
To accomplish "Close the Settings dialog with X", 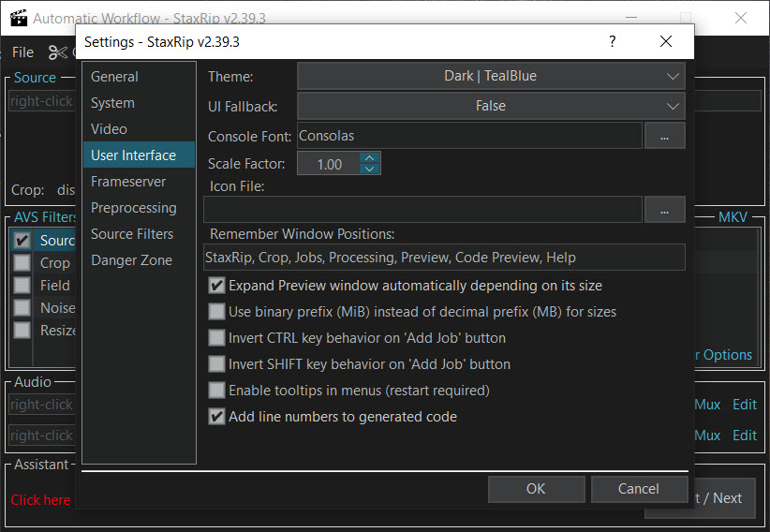I will click(x=665, y=41).
